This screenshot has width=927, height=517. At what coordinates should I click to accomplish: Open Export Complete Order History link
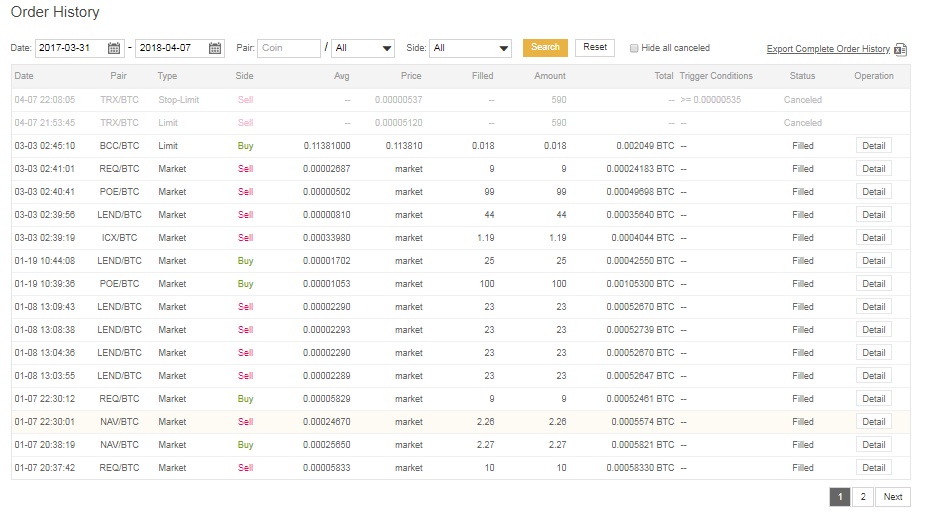click(828, 49)
